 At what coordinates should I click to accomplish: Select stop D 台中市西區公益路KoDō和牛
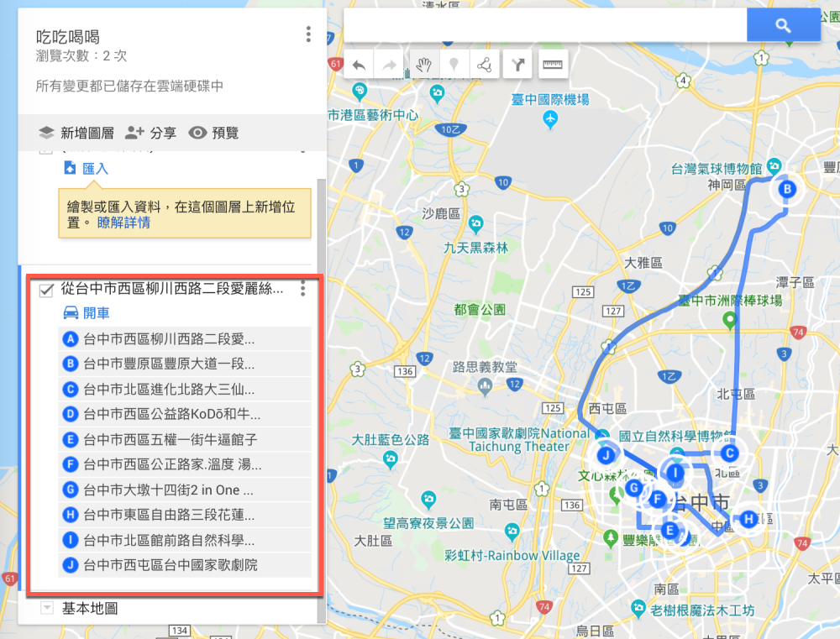(x=184, y=414)
